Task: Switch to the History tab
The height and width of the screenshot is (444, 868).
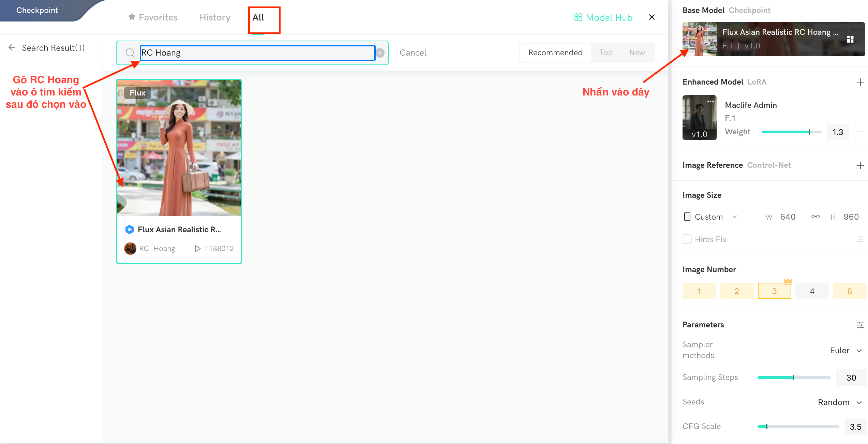Action: click(214, 17)
